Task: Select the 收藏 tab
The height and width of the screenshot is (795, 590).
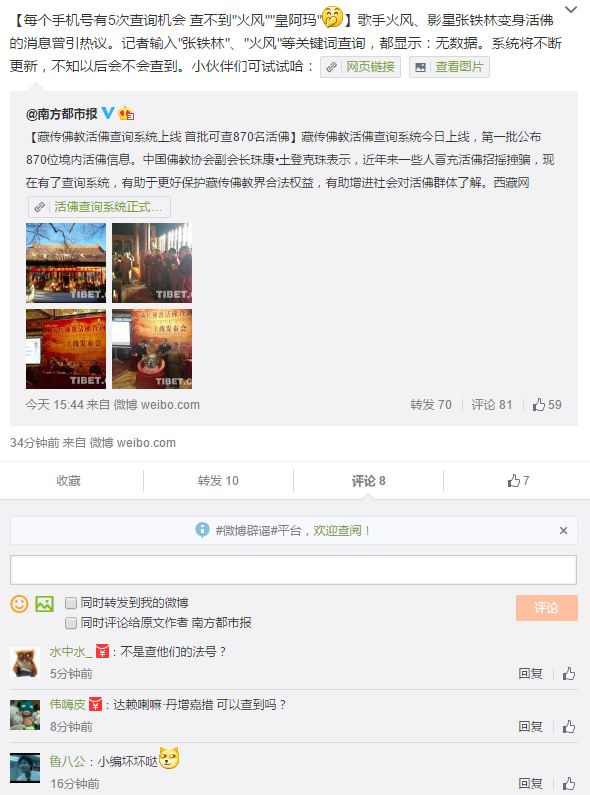Action: (68, 481)
